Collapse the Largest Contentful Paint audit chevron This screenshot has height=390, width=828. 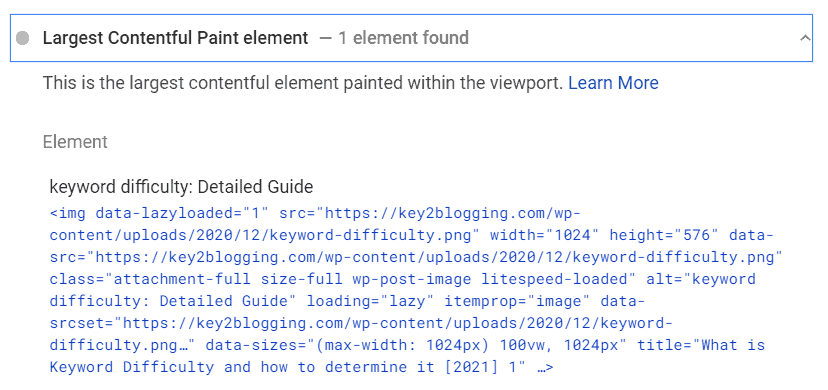click(x=805, y=38)
